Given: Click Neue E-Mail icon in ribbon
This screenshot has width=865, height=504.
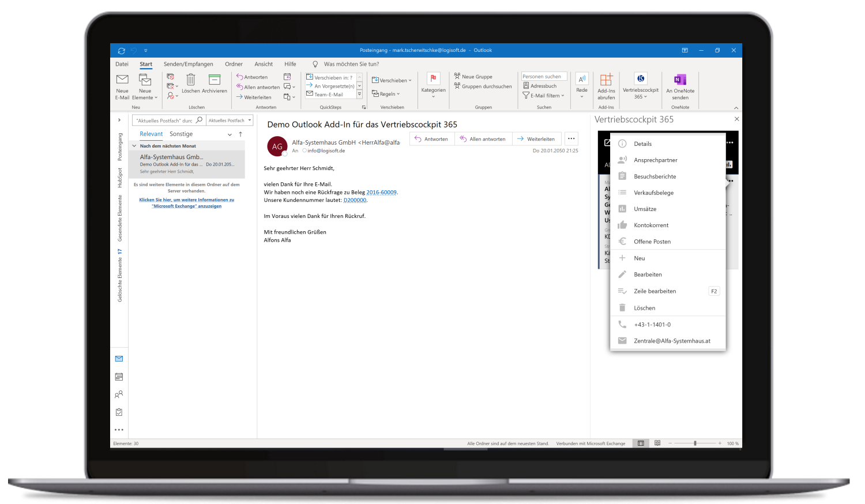Looking at the screenshot, I should pos(122,80).
